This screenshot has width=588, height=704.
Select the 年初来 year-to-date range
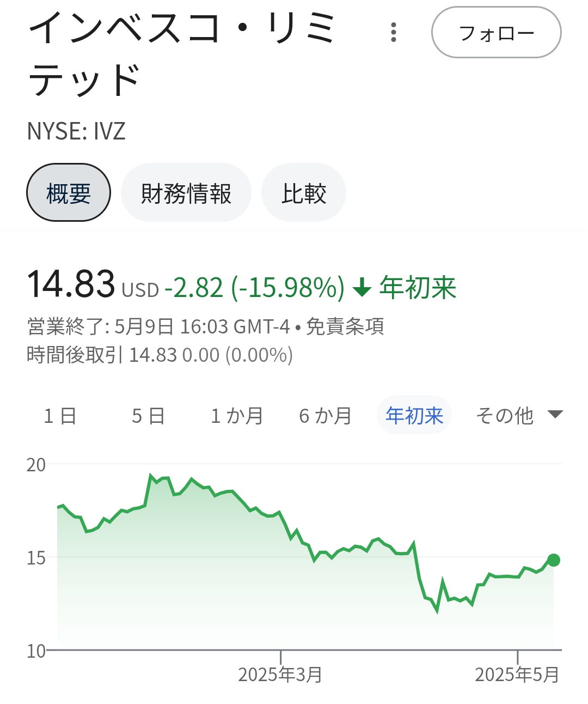click(x=414, y=416)
